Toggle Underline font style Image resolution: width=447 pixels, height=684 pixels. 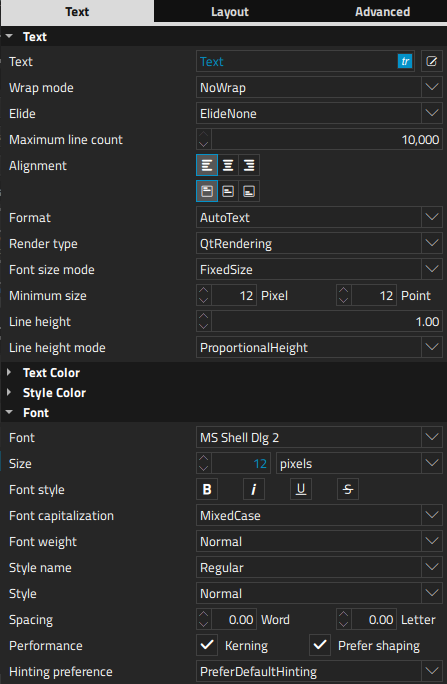click(x=301, y=489)
